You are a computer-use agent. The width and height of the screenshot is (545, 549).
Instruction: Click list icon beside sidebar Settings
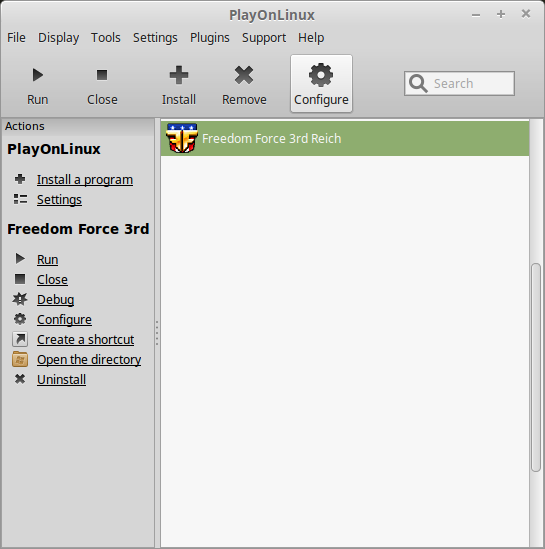20,199
